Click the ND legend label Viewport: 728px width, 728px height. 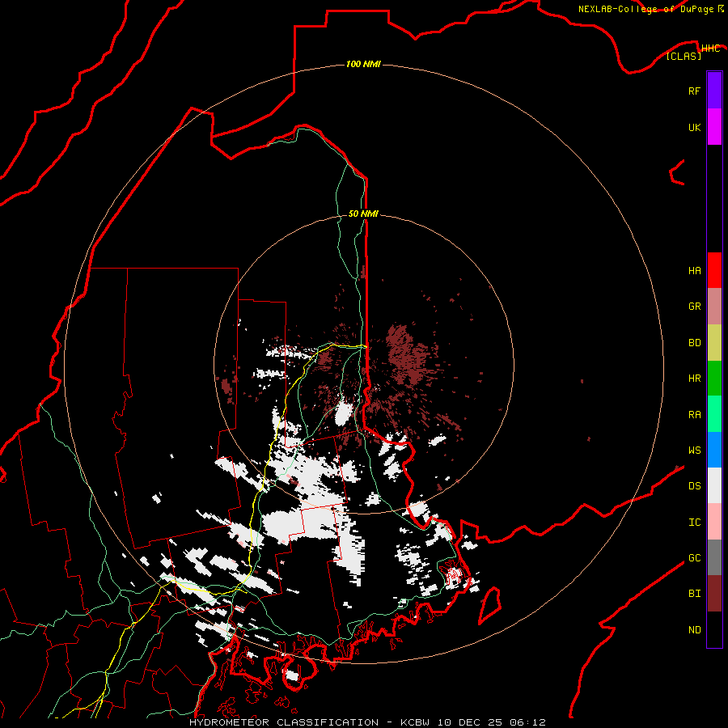coord(694,630)
